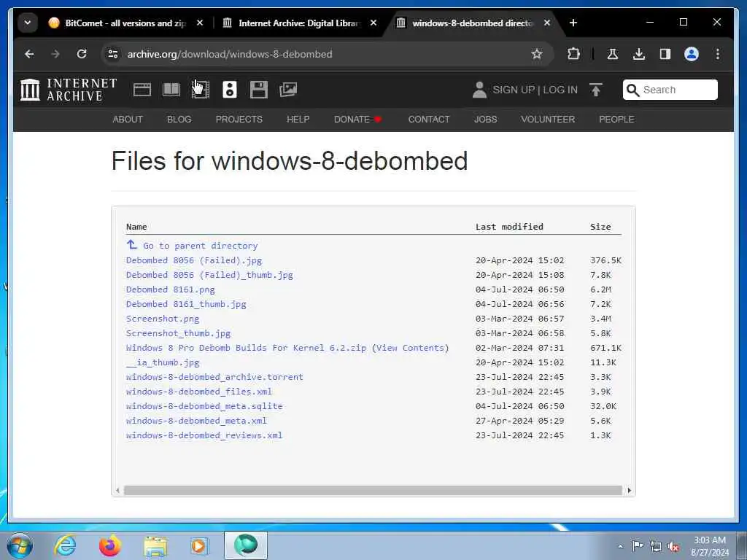747x560 pixels.
Task: Click the network tray icon
Action: 656,546
